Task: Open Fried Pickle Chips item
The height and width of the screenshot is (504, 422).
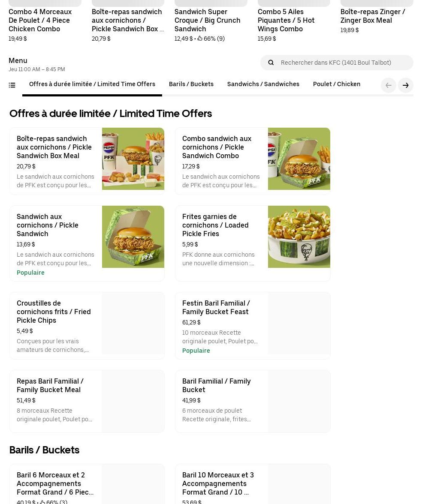Action: tap(87, 326)
